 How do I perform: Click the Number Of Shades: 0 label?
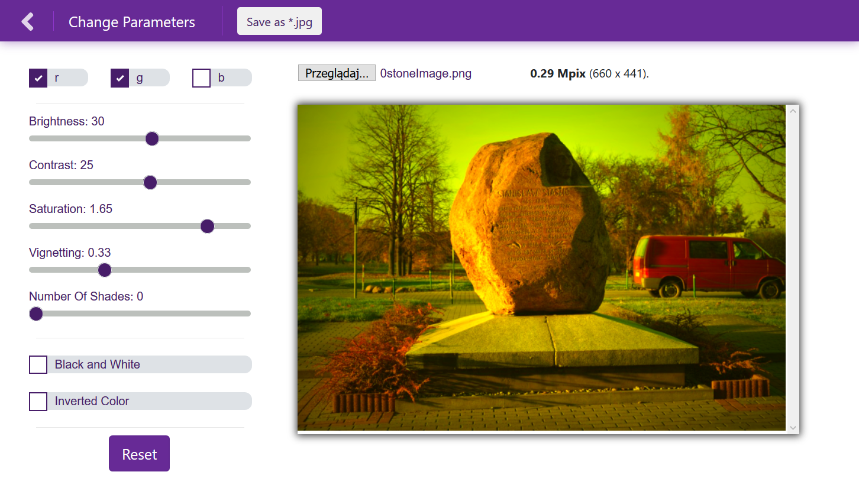tap(86, 296)
